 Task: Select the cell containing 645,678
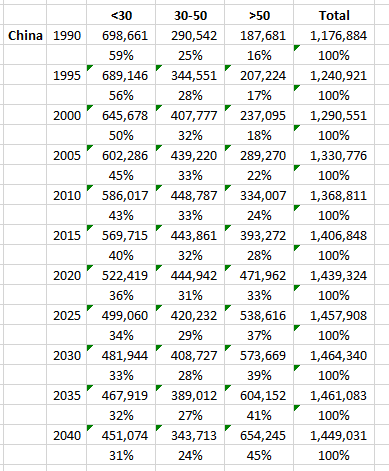(x=121, y=115)
